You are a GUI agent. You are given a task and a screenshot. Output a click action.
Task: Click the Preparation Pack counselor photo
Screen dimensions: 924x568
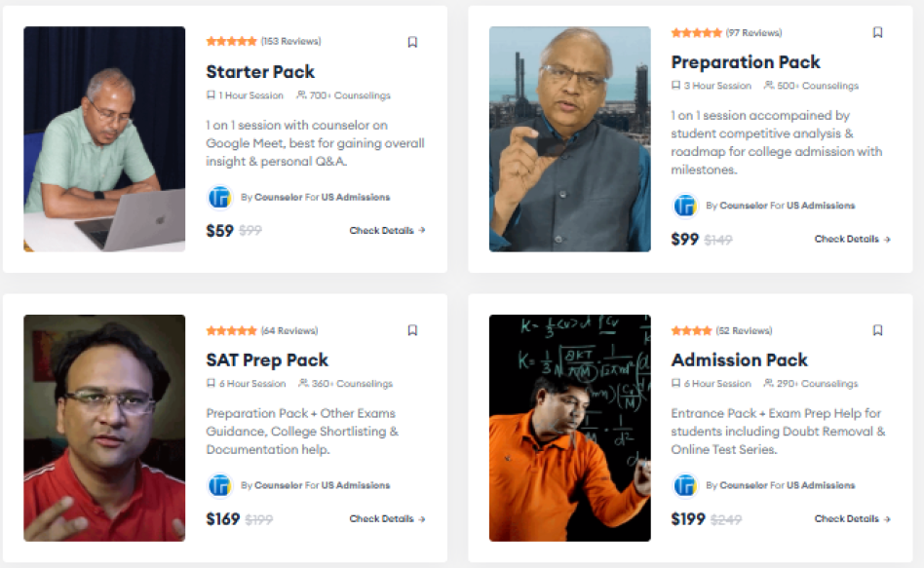pos(569,139)
